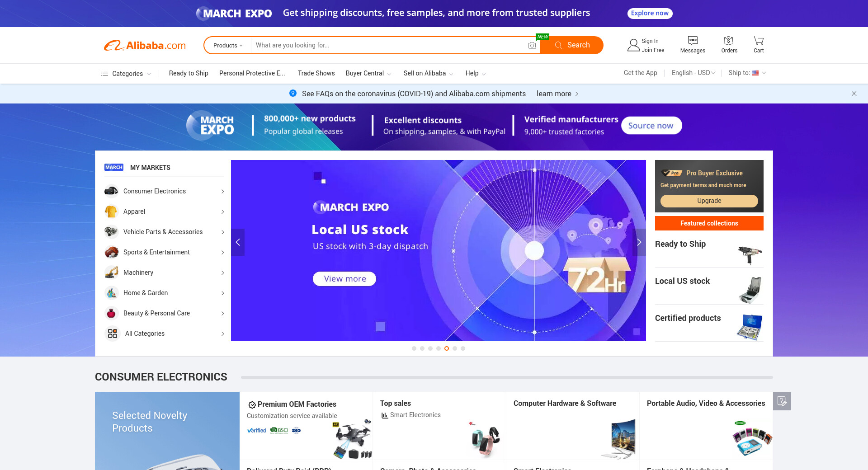Expand the Categories dropdown menu

pos(126,74)
